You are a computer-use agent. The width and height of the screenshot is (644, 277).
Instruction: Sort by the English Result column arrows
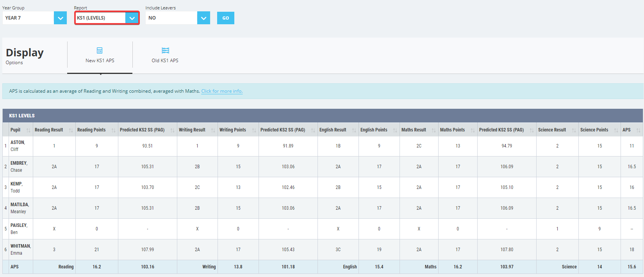(354, 130)
